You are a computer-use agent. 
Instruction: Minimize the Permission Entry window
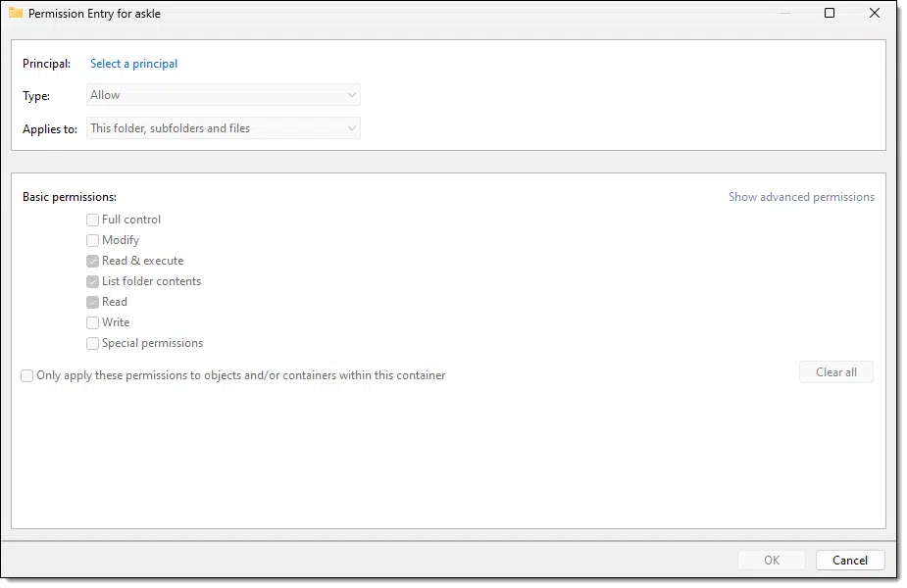tap(785, 13)
